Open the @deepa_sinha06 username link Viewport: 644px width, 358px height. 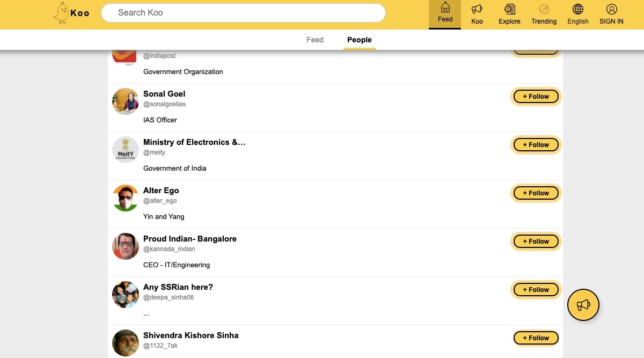tap(168, 297)
